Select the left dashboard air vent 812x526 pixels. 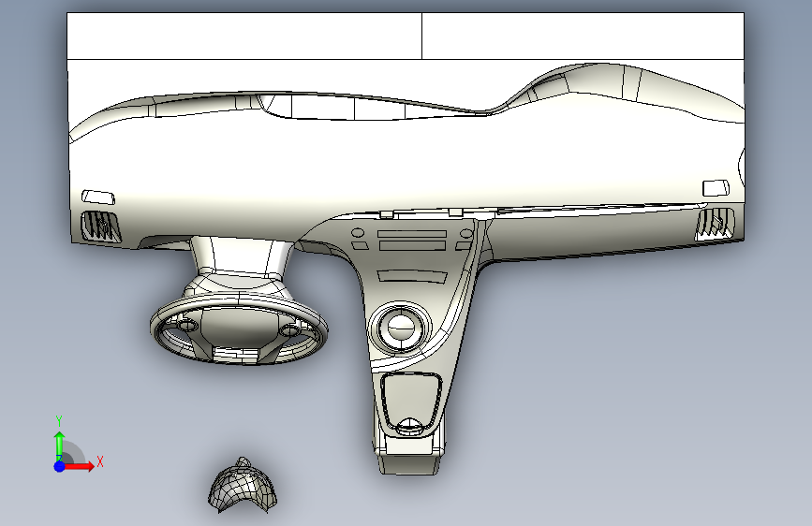click(100, 226)
